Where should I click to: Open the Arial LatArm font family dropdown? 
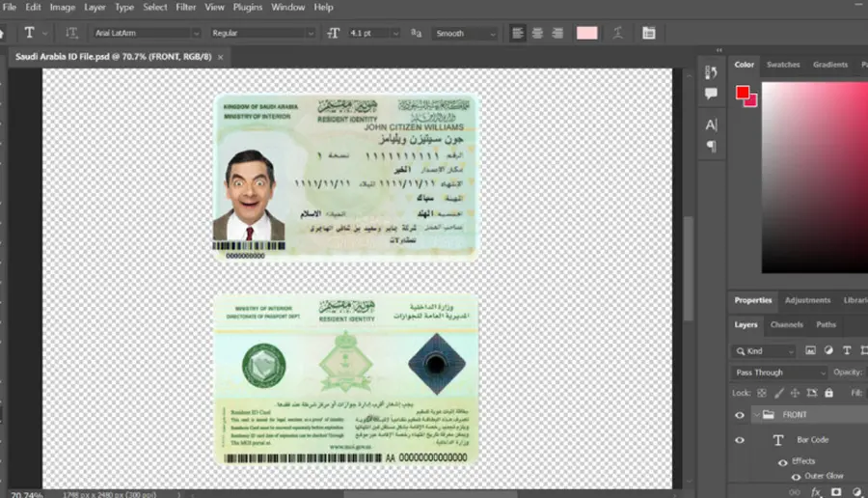[147, 33]
